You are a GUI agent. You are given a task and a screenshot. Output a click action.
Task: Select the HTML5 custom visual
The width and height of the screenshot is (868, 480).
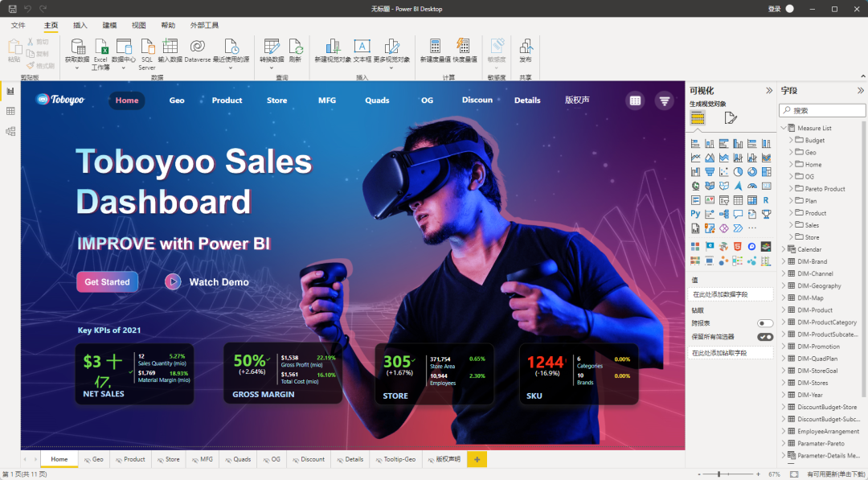(737, 246)
